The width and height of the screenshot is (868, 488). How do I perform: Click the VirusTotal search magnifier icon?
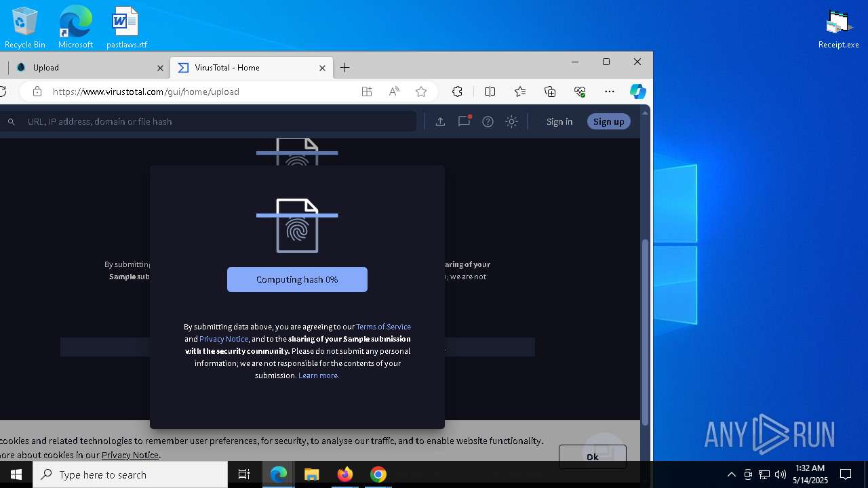[x=12, y=122]
